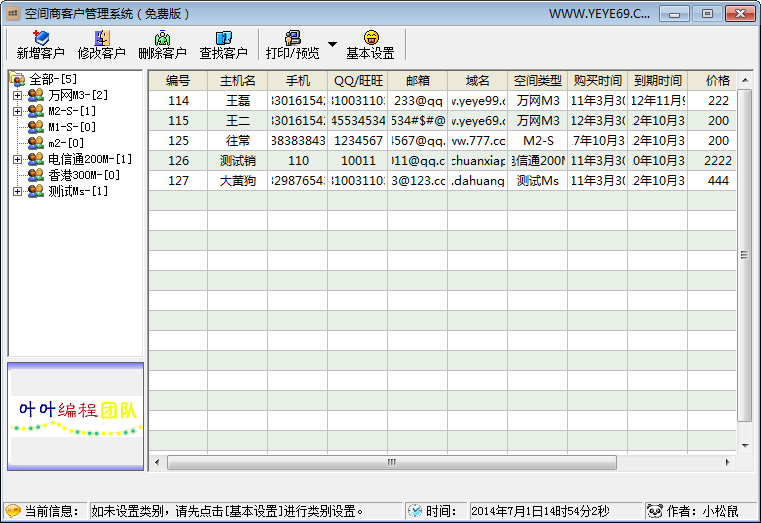The image size is (761, 523).
Task: Open dropdown arrow beside 打印/预览
Action: pyautogui.click(x=332, y=44)
